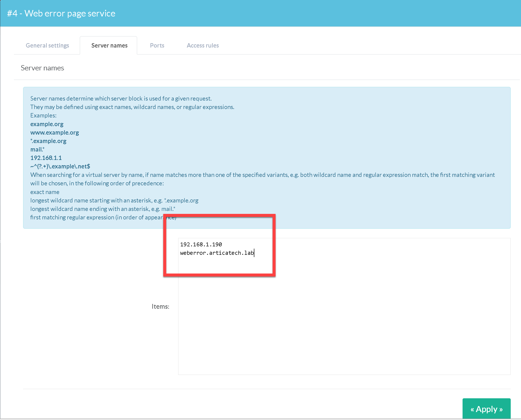Click the mail.* example text
The image size is (521, 420).
click(37, 149)
